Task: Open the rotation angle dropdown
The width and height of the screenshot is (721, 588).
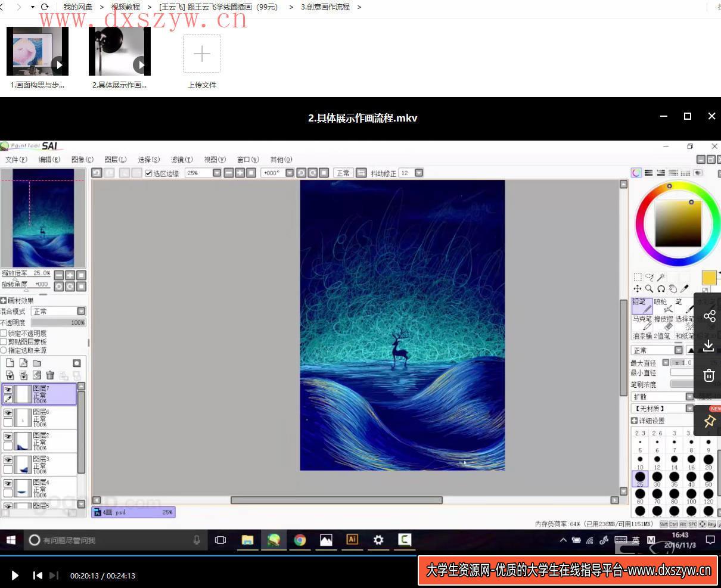Action: (290, 173)
